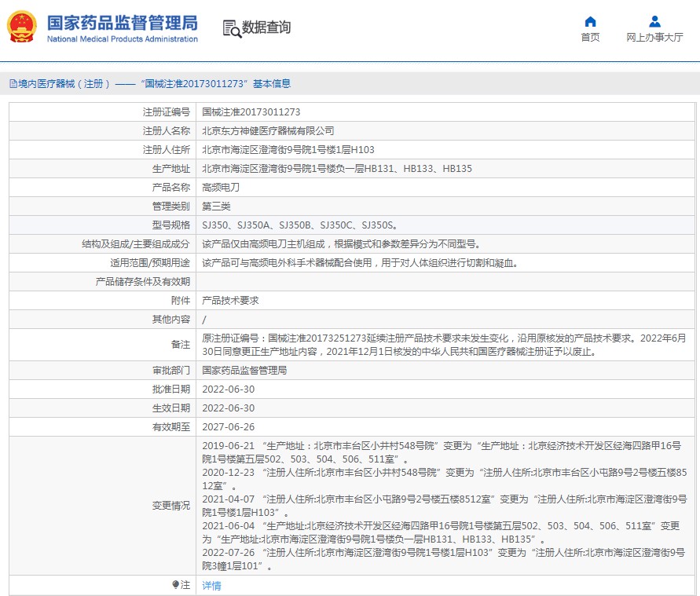Viewport: 700px width, 596px height.
Task: Select the 注册证编号 row label
Action: (x=167, y=112)
